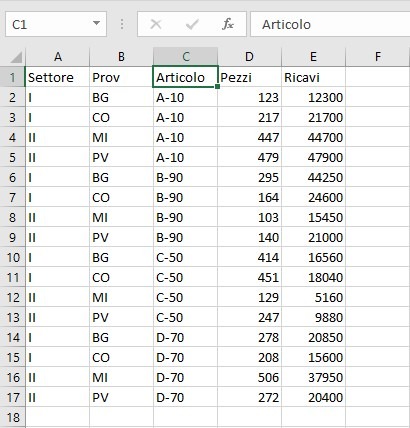The image size is (410, 428).
Task: Click the Select All corner triangle
Action: point(16,57)
